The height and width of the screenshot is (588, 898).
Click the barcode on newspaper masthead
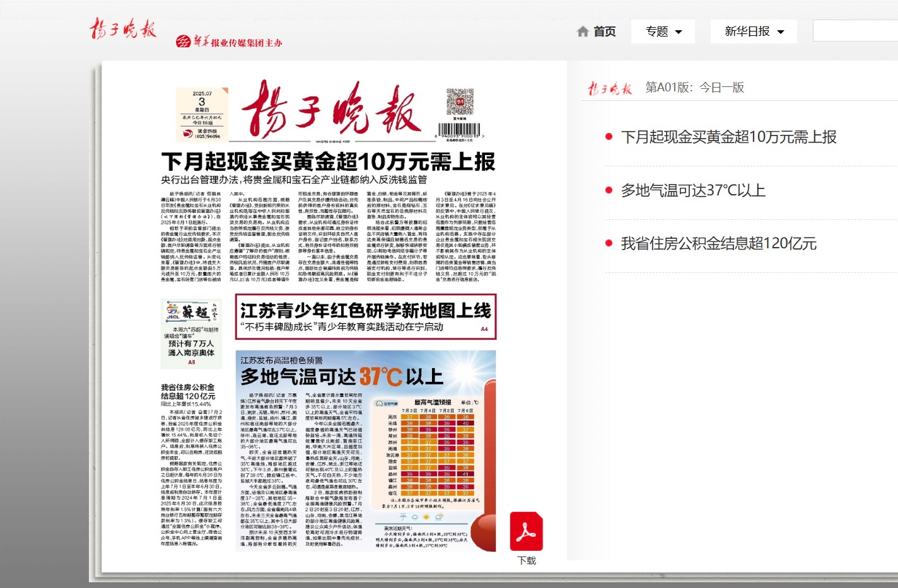click(x=459, y=130)
